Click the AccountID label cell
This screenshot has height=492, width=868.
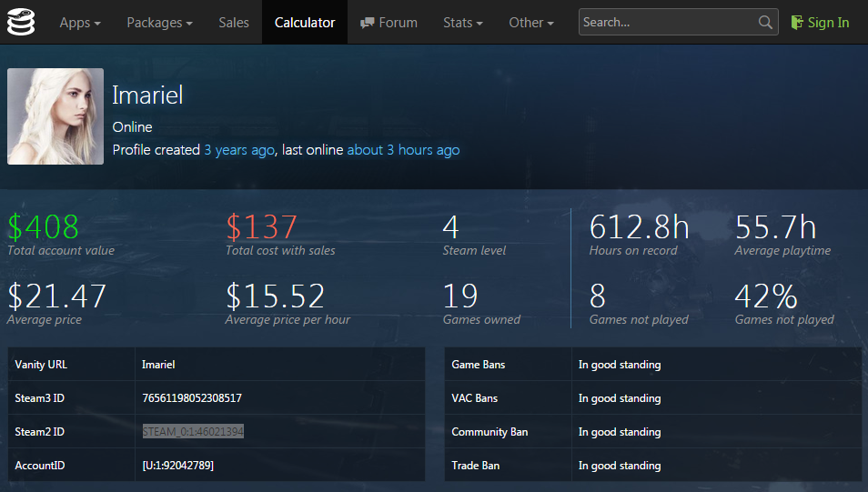71,466
